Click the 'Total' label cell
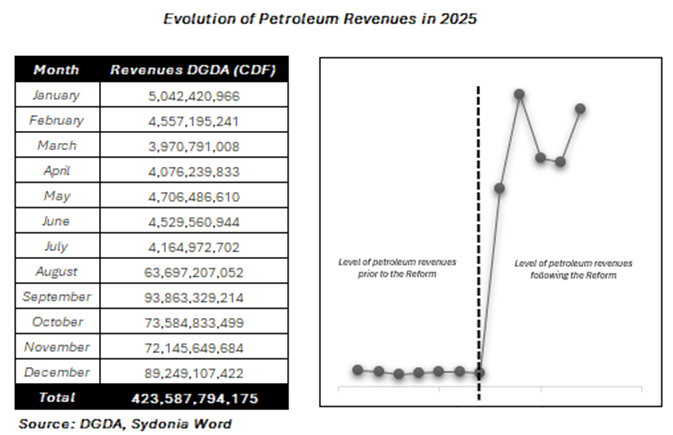Viewport: 673px width, 435px height. [56, 397]
